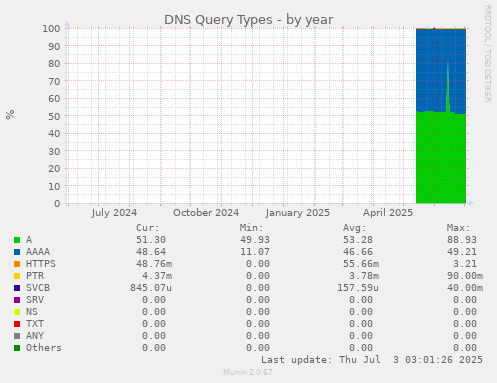The image size is (497, 383).
Task: Click the AAAA legend label
Action: tap(38, 252)
